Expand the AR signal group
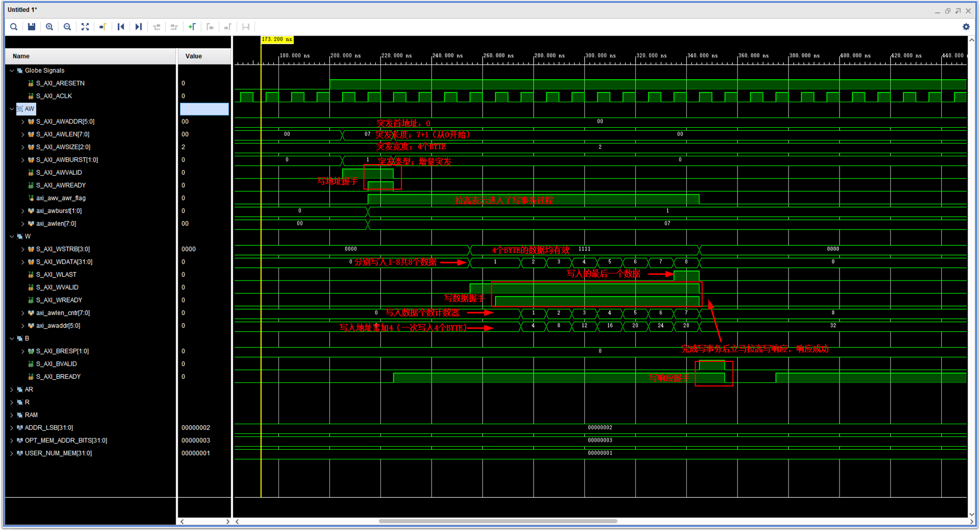The image size is (980, 531). 11,389
